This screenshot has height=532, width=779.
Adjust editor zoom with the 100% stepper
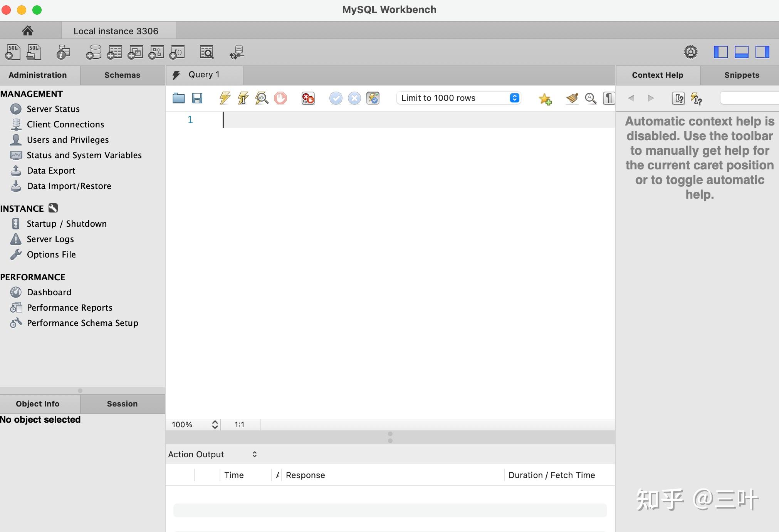214,424
